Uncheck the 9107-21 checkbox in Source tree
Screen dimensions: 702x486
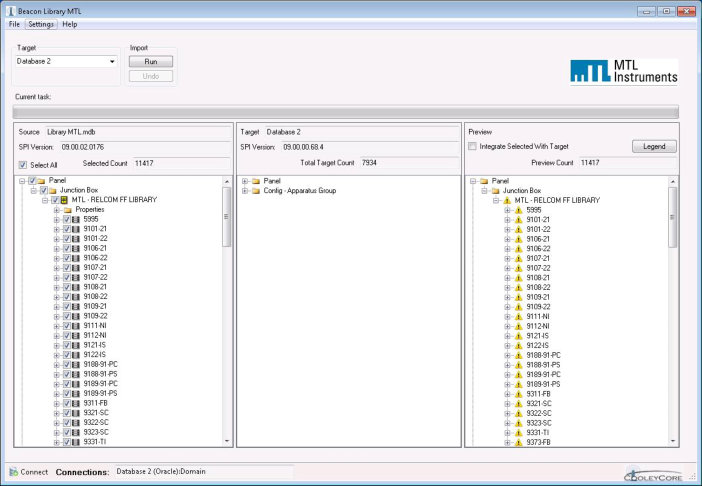pos(67,268)
